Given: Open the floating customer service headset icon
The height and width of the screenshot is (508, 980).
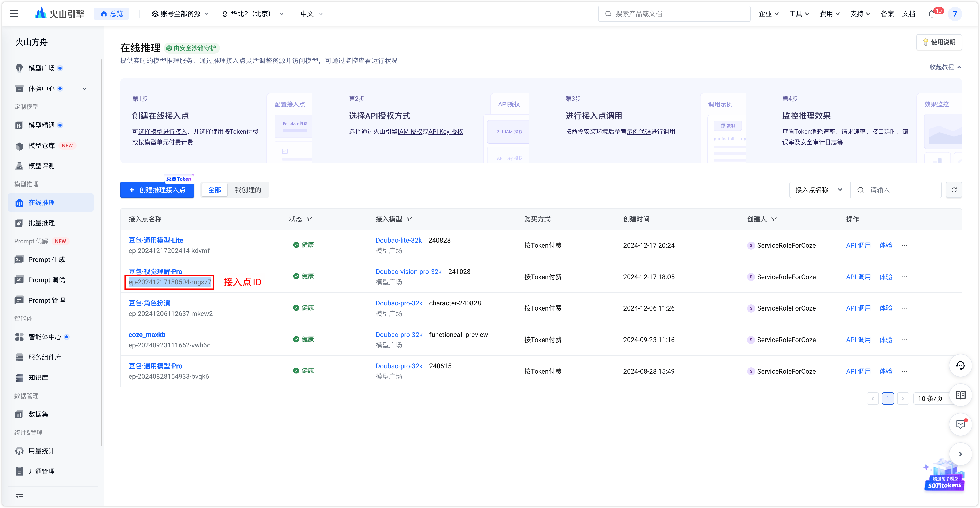Looking at the screenshot, I should pyautogui.click(x=960, y=365).
